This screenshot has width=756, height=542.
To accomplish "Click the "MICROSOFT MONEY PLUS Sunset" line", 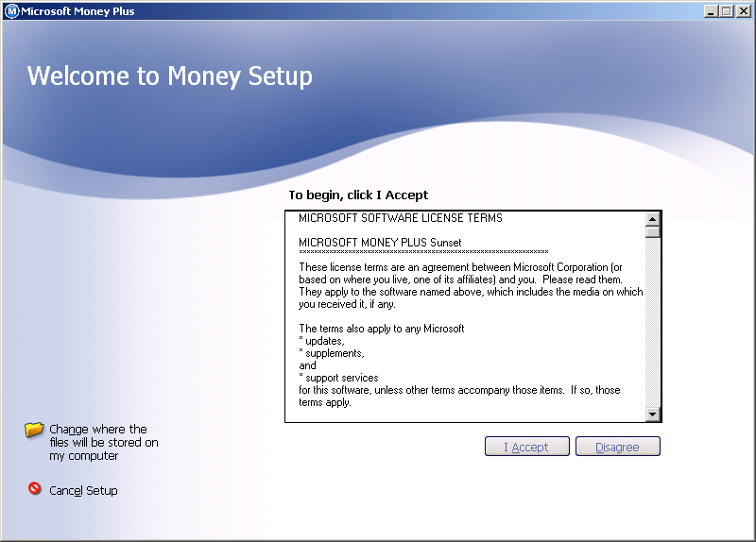I will [380, 243].
